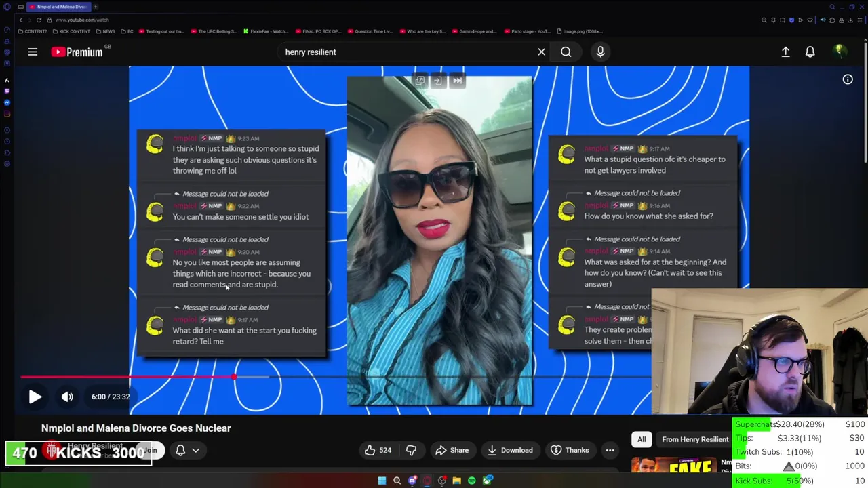
Task: Add page to bookmarks heart icon
Action: 810,20
